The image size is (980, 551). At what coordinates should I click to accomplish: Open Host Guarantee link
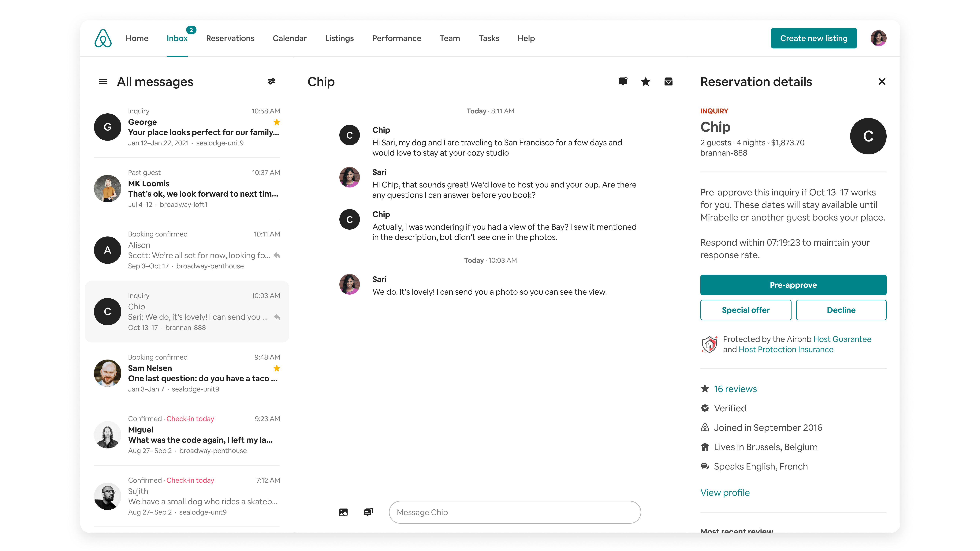842,339
